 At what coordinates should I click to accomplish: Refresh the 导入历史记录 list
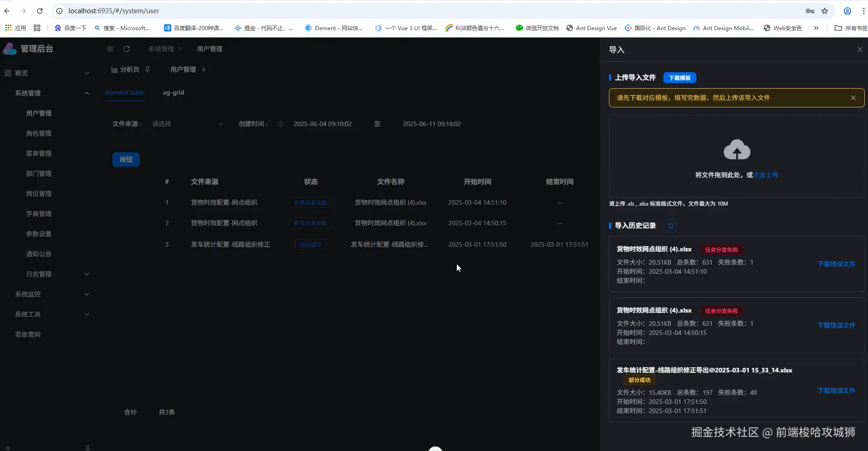[x=670, y=226]
